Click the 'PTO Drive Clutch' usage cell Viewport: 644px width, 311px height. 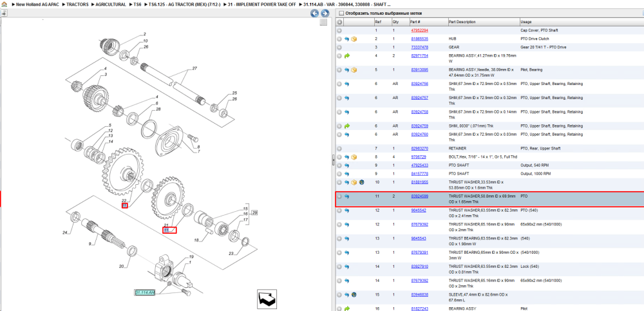(x=535, y=39)
